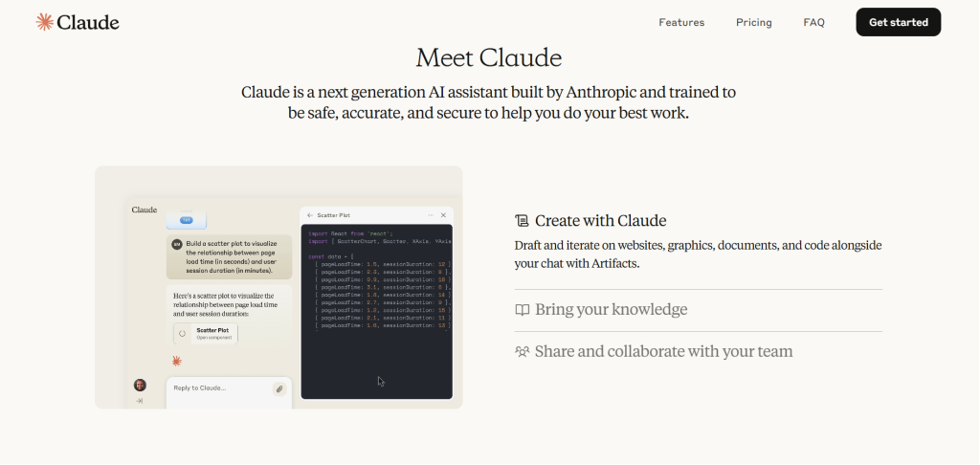Viewport: 980px width, 465px height.
Task: Click the Claude is a next generation tagline
Action: pyautogui.click(x=489, y=103)
